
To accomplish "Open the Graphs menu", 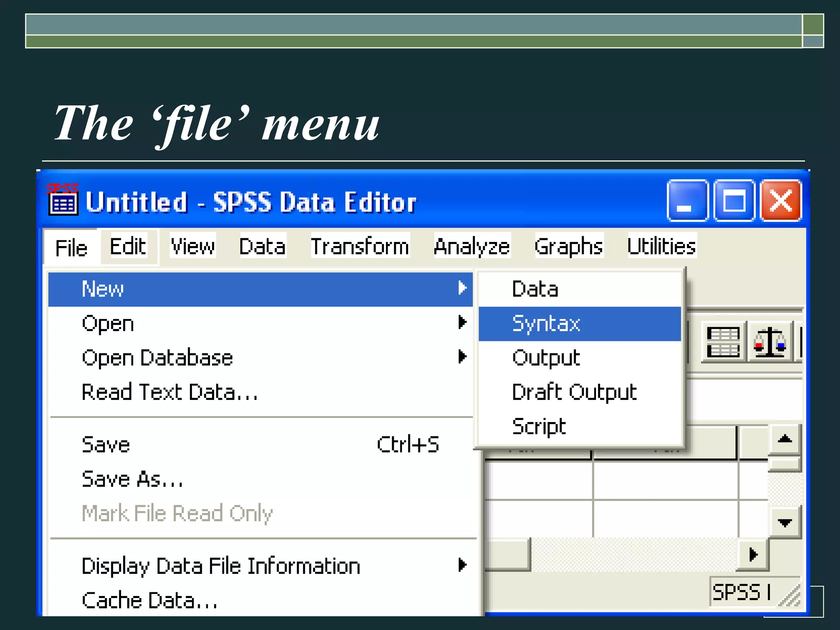I will (569, 246).
